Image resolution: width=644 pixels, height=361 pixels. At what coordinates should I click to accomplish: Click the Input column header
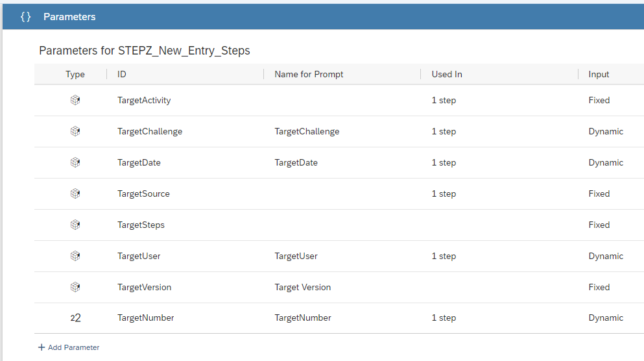[x=599, y=75]
